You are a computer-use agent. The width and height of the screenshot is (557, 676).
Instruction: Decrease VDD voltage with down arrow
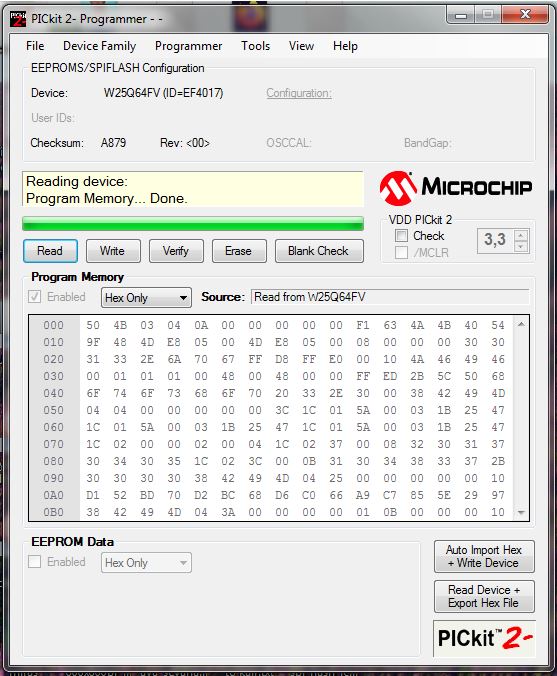tap(521, 246)
